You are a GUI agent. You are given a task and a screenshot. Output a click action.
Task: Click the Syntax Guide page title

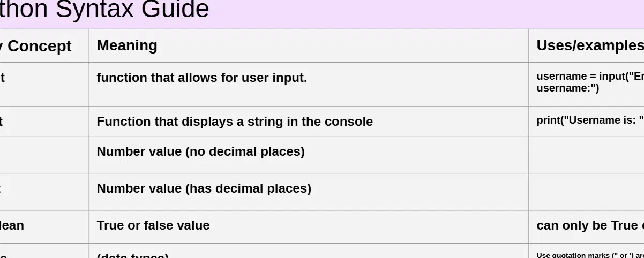104,10
